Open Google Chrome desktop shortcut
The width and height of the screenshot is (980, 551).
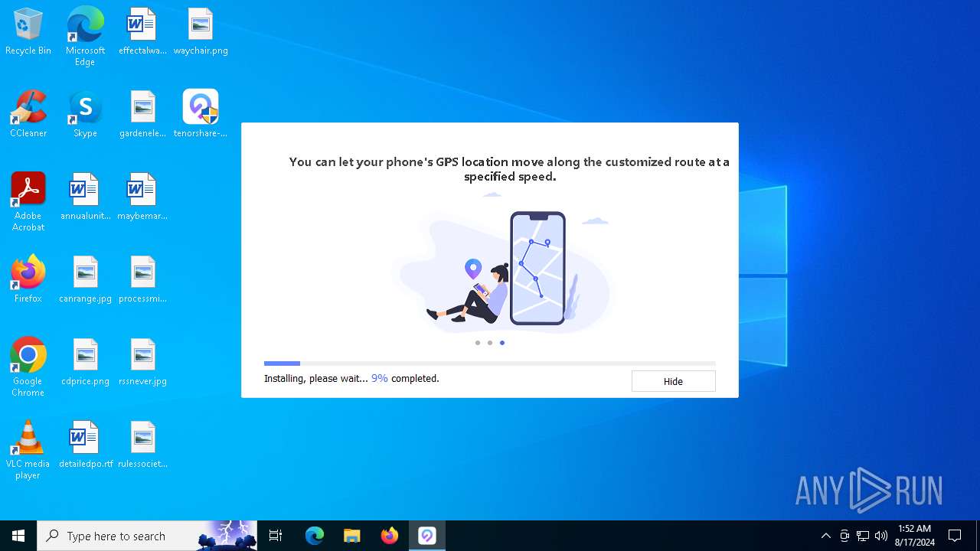point(28,367)
